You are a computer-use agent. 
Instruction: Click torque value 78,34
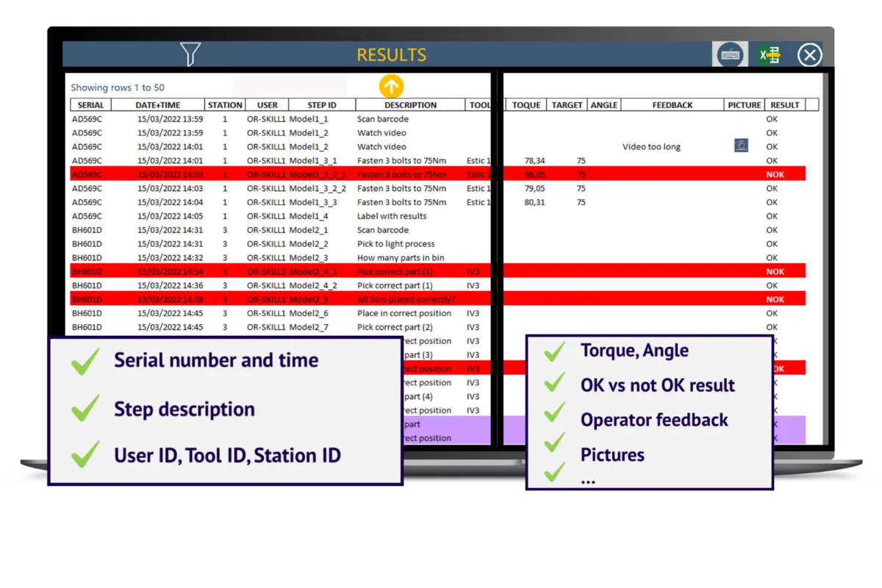point(534,160)
